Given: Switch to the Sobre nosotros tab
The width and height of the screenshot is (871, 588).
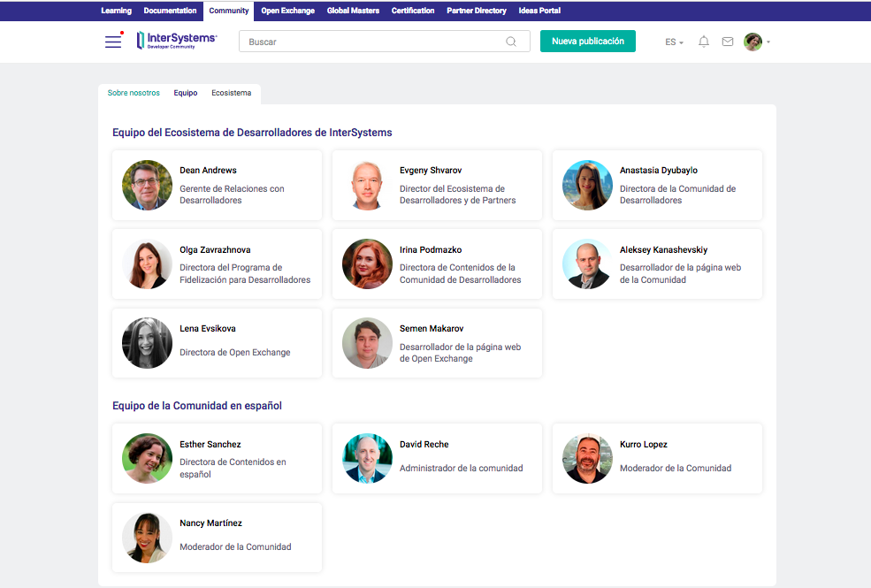Looking at the screenshot, I should [x=134, y=93].
